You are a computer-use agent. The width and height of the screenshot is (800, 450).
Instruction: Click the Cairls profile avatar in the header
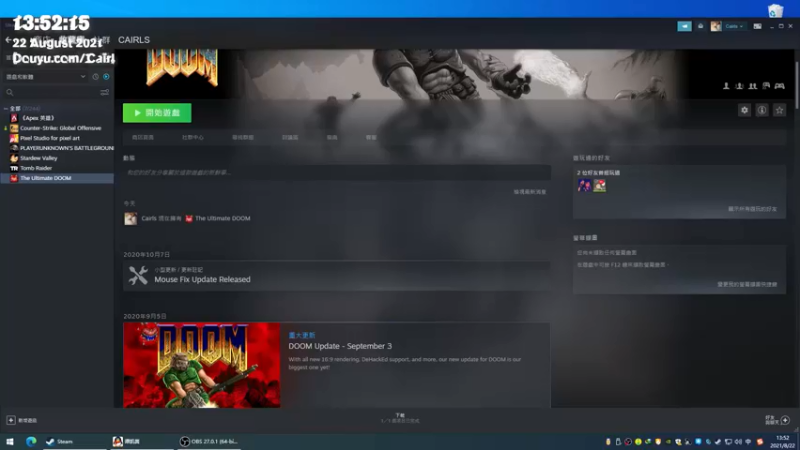(x=716, y=26)
